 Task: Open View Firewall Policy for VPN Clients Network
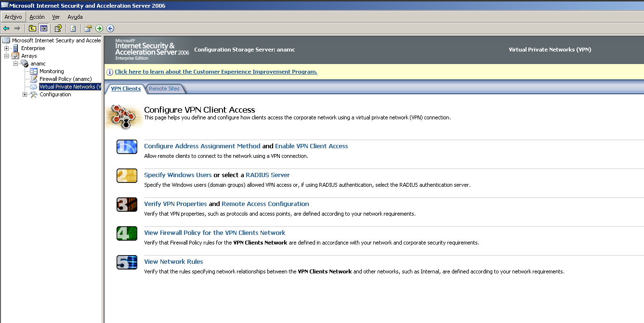(215, 233)
